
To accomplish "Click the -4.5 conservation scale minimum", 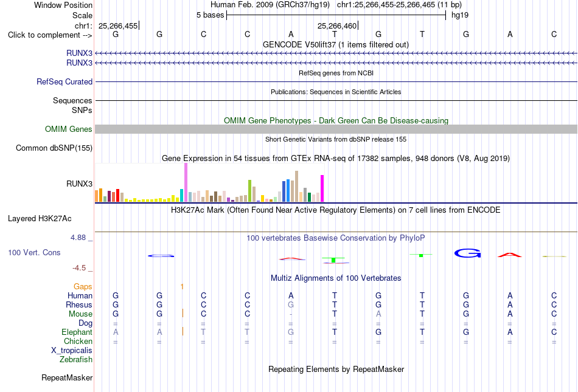I will point(79,268).
